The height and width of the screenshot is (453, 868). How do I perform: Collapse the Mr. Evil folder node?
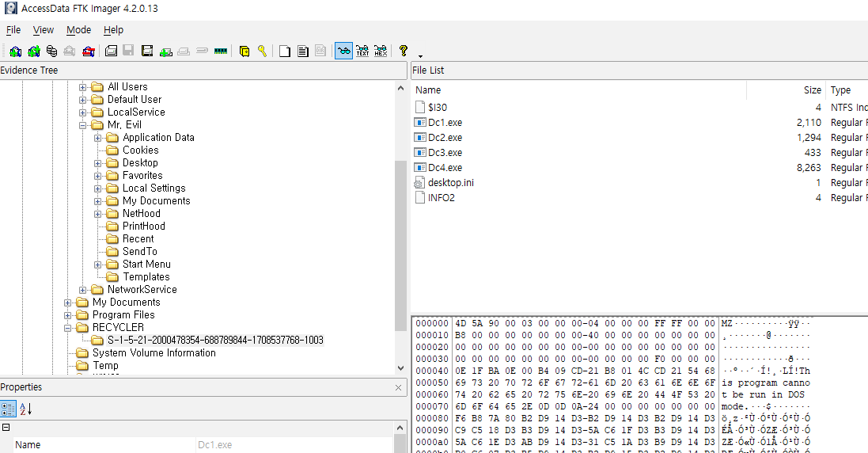[82, 125]
